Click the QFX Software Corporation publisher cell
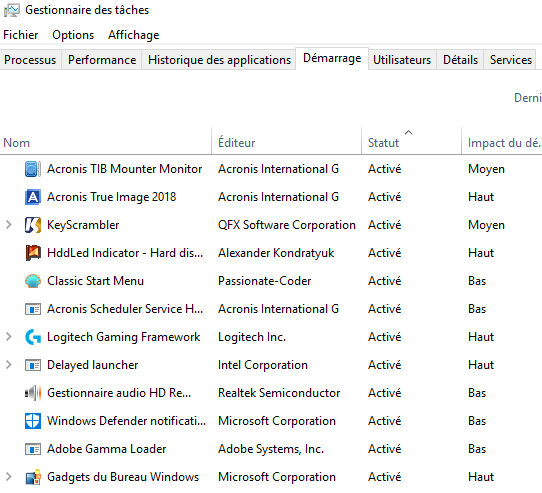This screenshot has height=493, width=542. pos(287,225)
